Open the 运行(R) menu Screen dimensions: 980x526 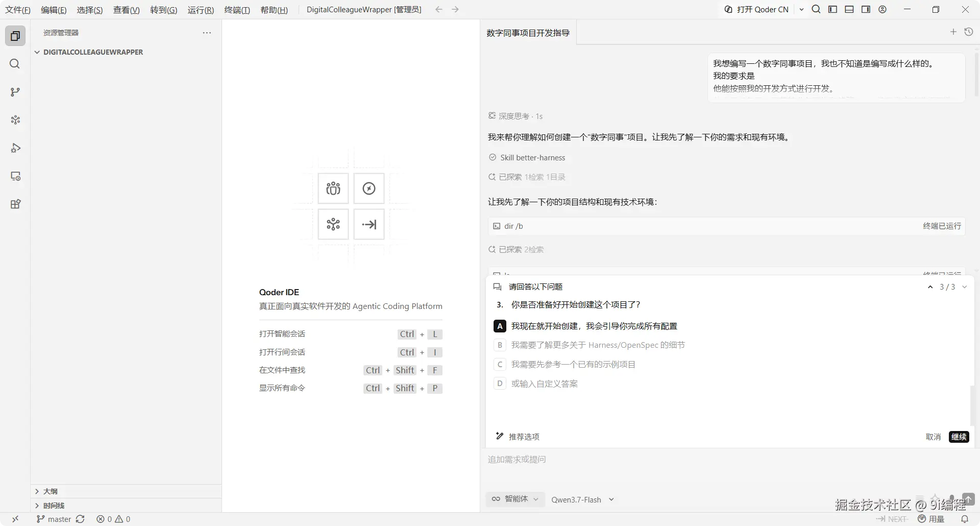coord(201,10)
